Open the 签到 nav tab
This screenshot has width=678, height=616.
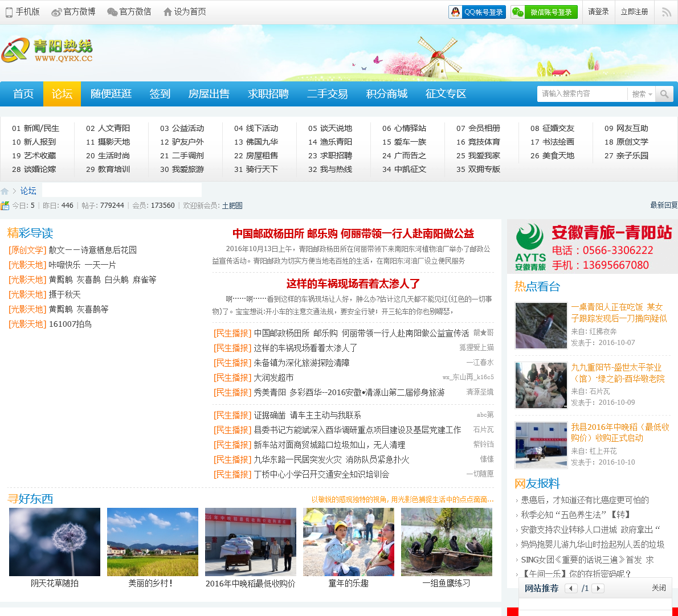click(160, 94)
